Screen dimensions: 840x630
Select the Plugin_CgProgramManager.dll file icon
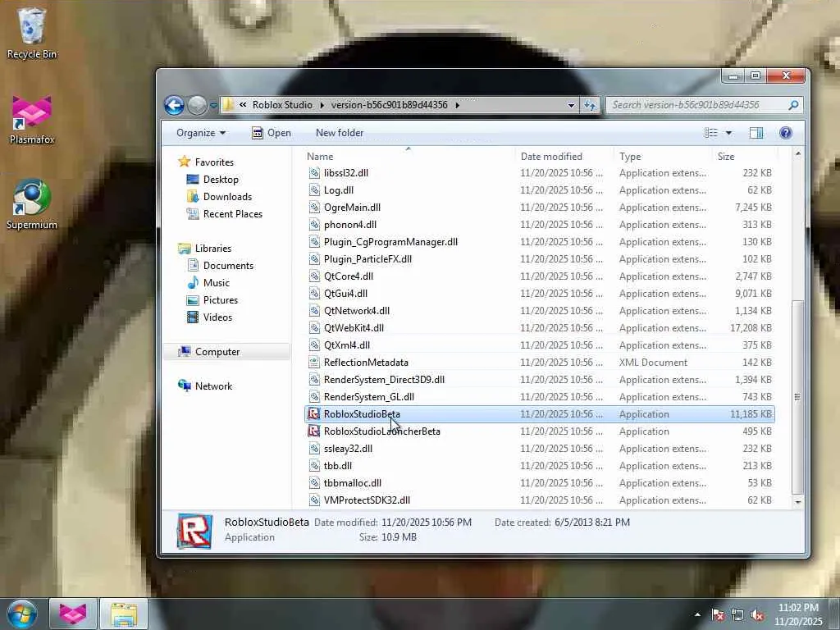(314, 242)
